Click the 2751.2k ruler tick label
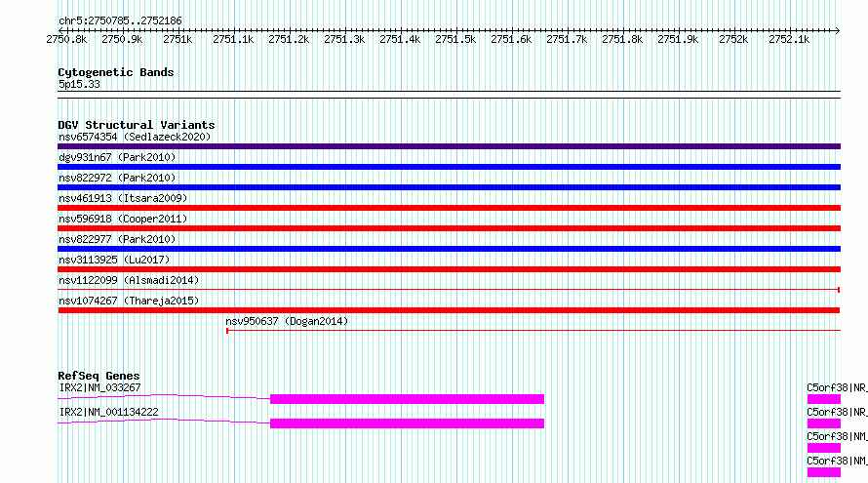The image size is (868, 483). point(289,39)
